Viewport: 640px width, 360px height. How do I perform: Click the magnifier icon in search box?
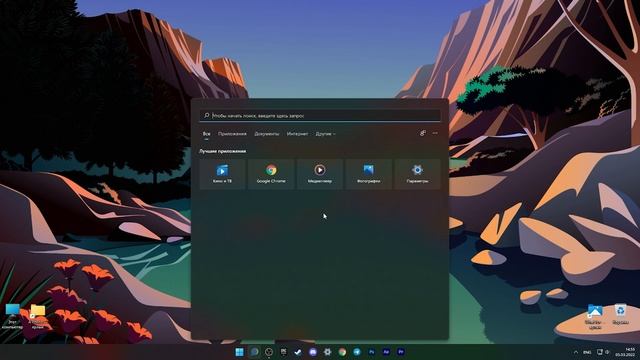pos(207,116)
